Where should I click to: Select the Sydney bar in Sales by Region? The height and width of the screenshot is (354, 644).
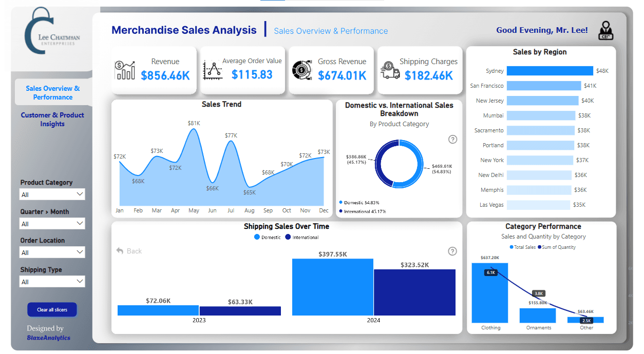coord(550,71)
